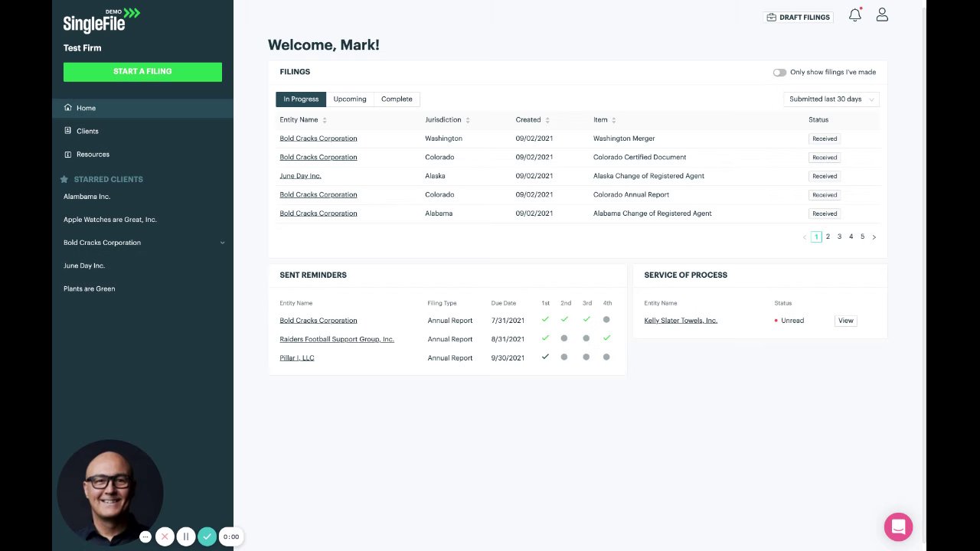Switch to the Complete filings tab
The image size is (980, 551).
[x=397, y=99]
